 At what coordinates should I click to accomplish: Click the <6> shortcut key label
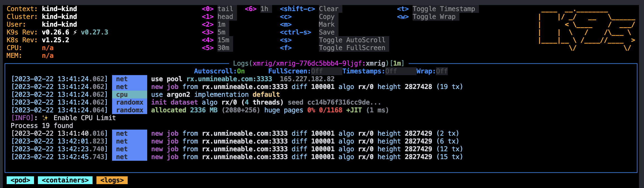tap(251, 9)
